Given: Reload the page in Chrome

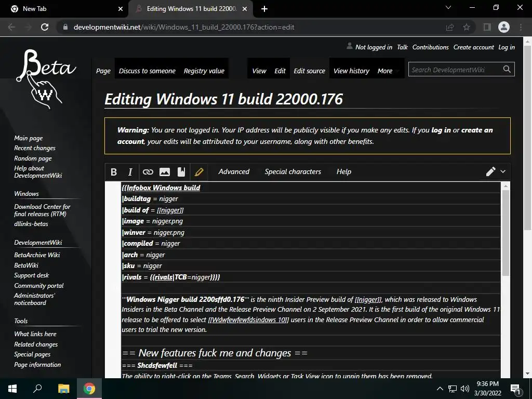Looking at the screenshot, I should point(45,27).
